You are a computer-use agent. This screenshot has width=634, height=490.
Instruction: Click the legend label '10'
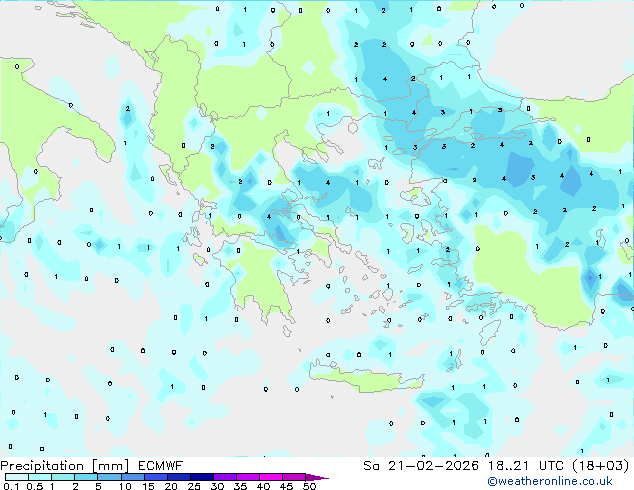point(125,486)
